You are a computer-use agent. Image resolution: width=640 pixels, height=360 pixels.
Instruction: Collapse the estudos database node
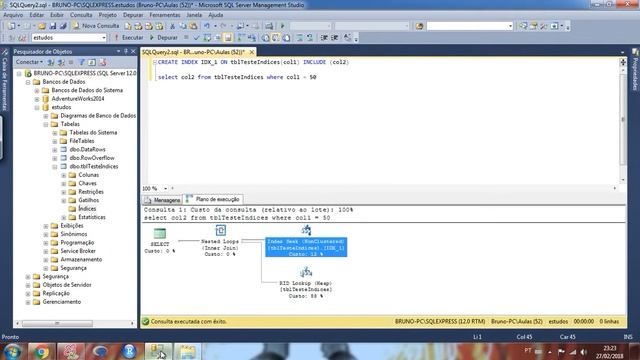[37, 107]
